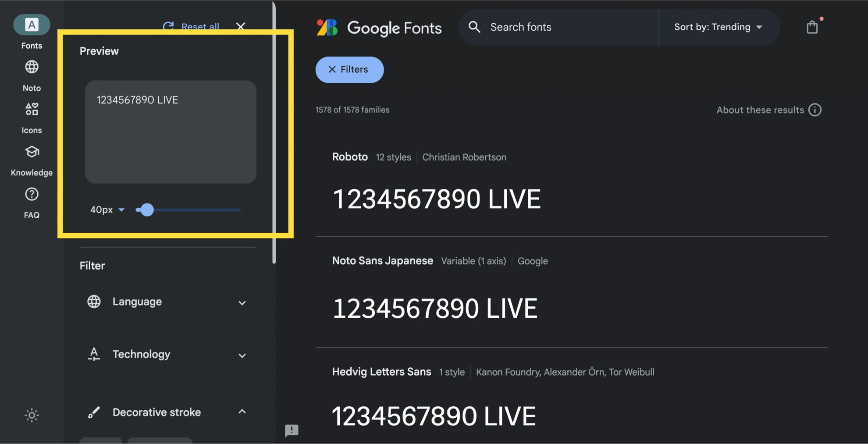The image size is (868, 444).
Task: Click the Roboto preview sample text
Action: pyautogui.click(x=437, y=199)
